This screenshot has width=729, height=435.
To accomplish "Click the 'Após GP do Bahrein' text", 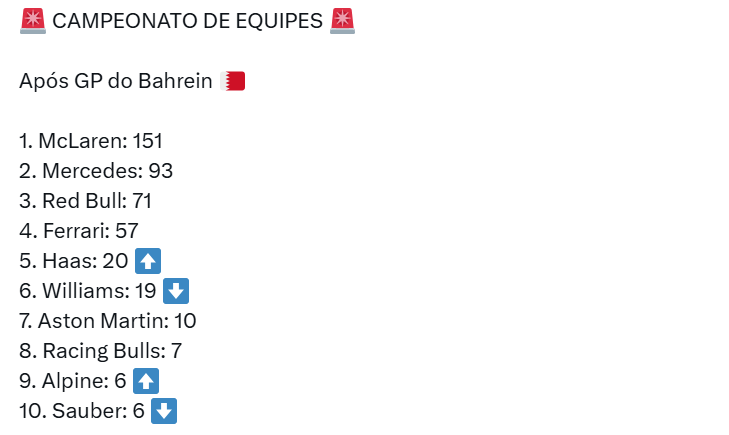I will click(x=115, y=81).
